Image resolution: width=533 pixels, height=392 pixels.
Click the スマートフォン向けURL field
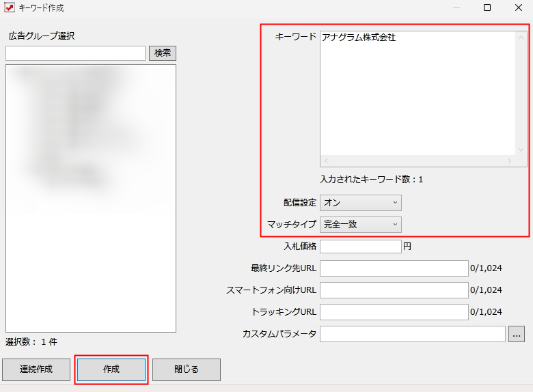[x=394, y=290]
